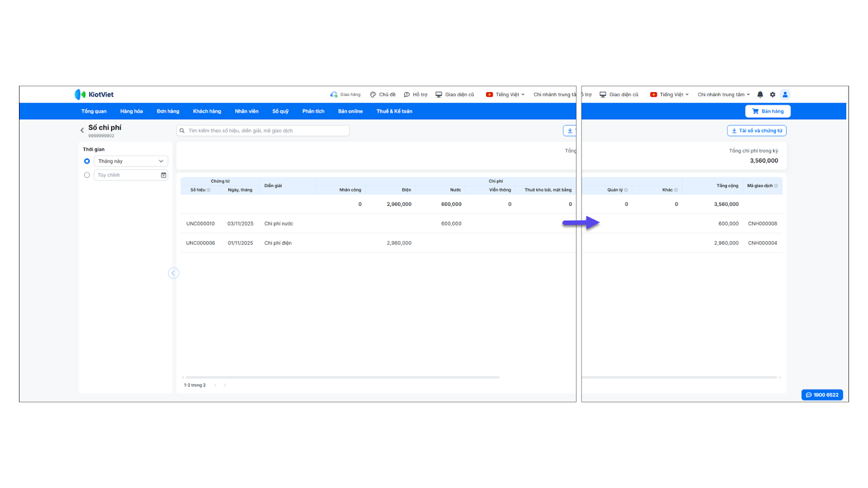
Task: Open Tiếng Việt language dropdown in right screenshot
Action: (670, 94)
